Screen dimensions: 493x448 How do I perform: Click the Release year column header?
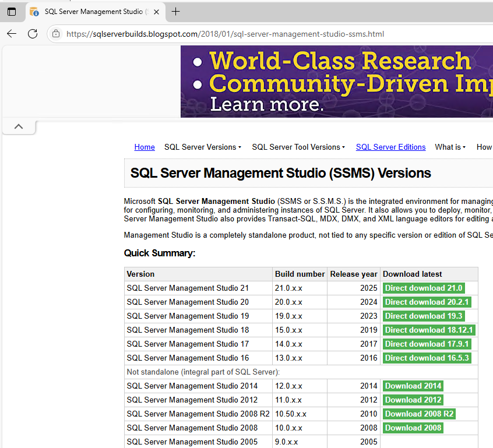[354, 274]
